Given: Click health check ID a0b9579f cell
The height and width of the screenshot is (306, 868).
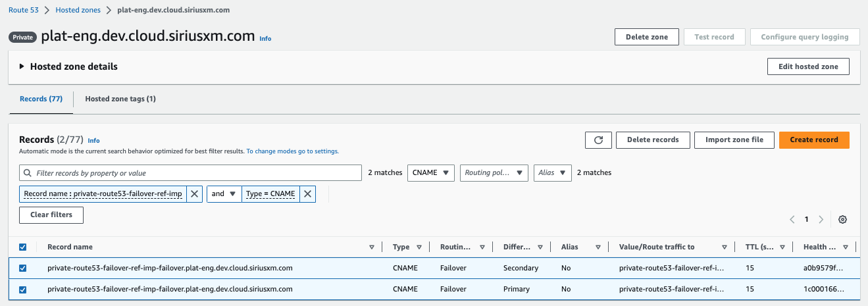Looking at the screenshot, I should [823, 268].
